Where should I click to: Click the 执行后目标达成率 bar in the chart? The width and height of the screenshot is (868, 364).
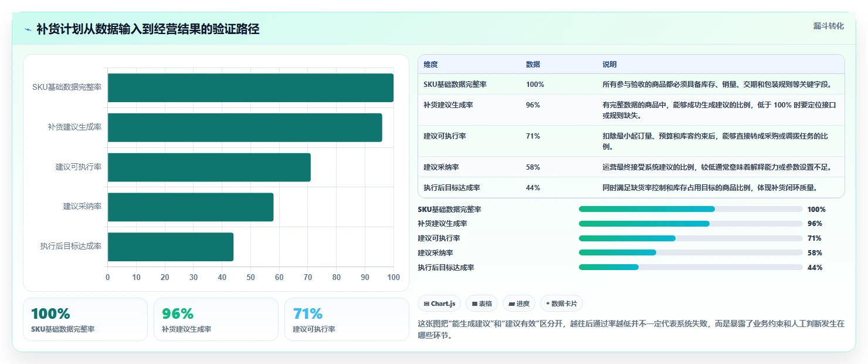click(171, 247)
